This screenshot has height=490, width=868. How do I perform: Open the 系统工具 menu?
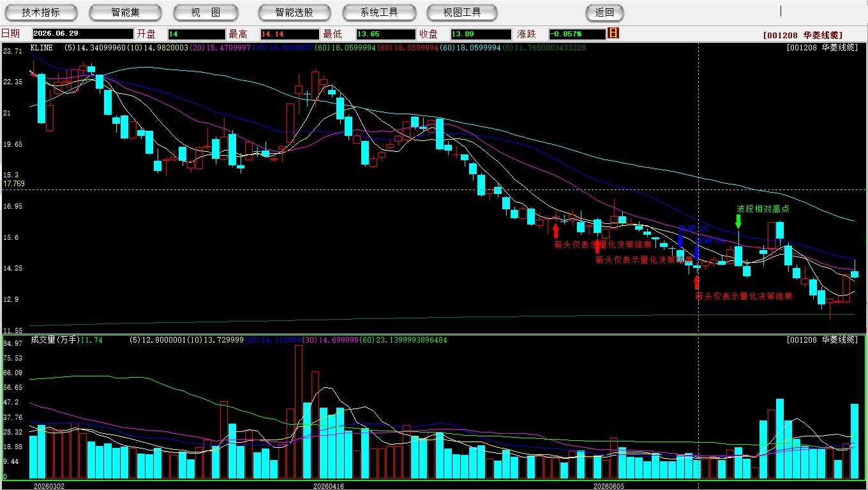[x=379, y=12]
